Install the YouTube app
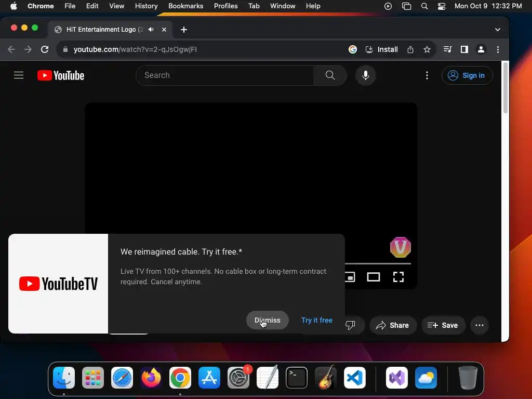 pos(382,49)
